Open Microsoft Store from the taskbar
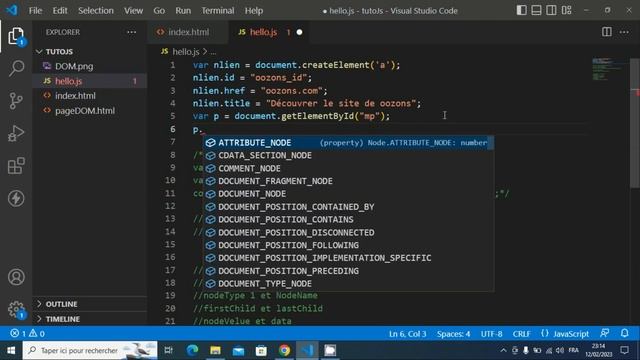Screen dimensions: 640x360 pos(261,350)
